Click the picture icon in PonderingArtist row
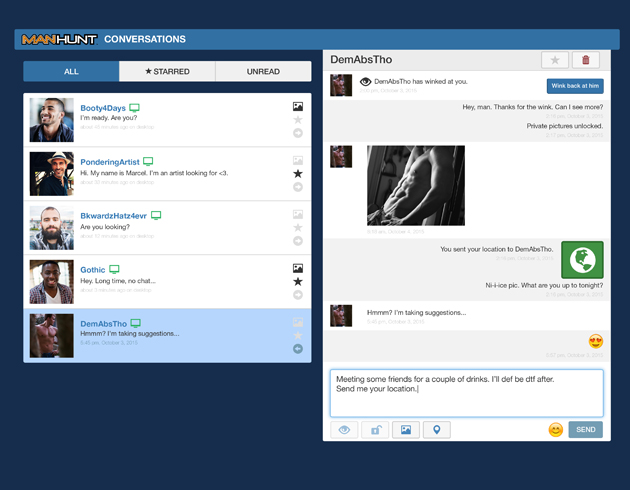 point(298,160)
